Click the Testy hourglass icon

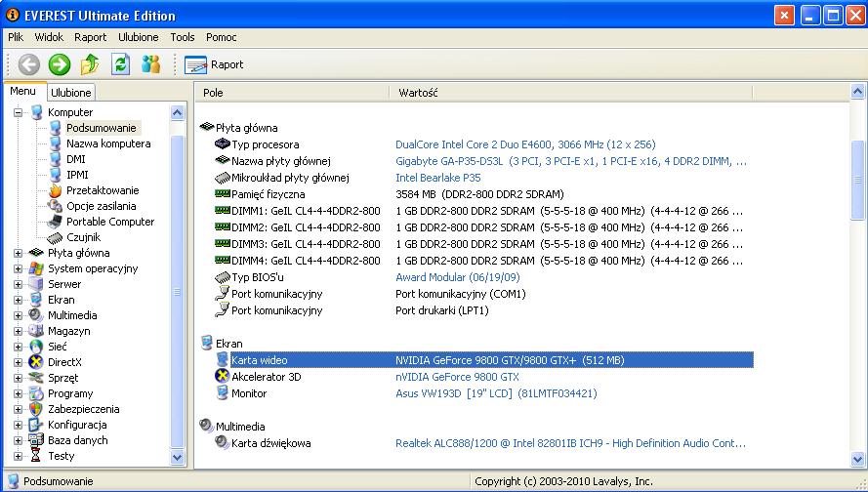36,456
